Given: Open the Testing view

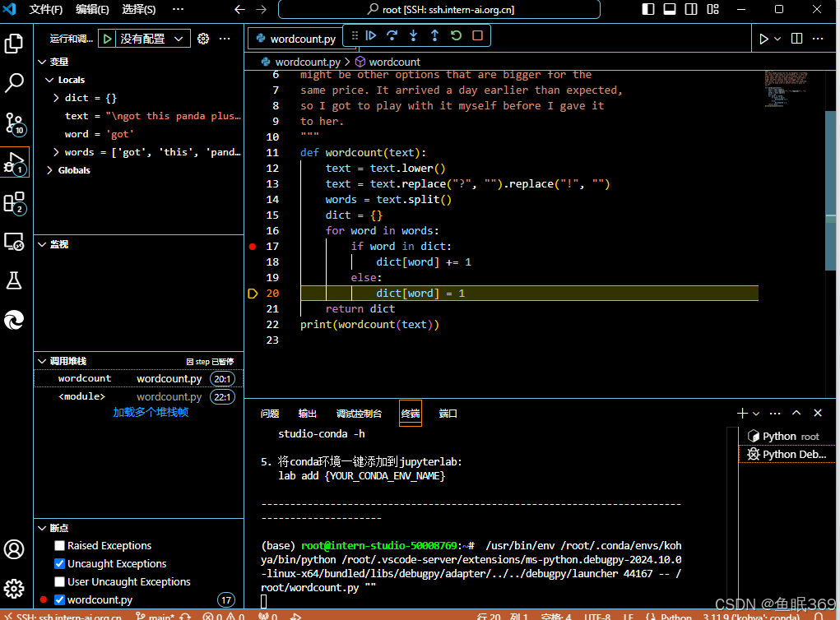Looking at the screenshot, I should (x=14, y=280).
